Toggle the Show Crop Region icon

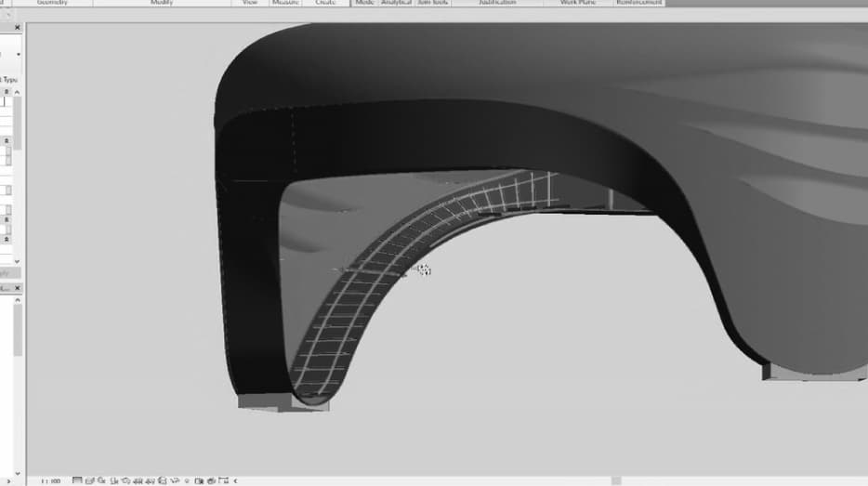pyautogui.click(x=150, y=480)
